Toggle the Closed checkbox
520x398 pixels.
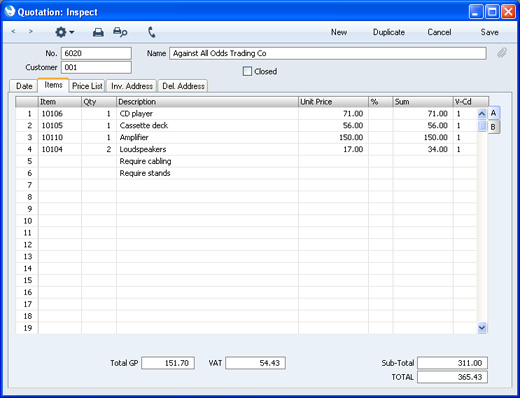pos(247,71)
